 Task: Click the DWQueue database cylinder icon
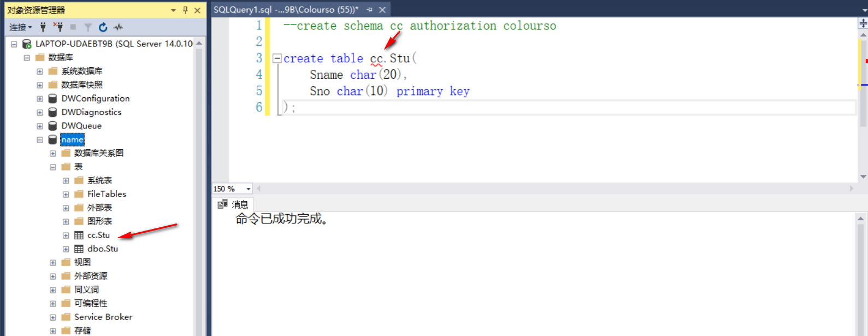pos(52,126)
